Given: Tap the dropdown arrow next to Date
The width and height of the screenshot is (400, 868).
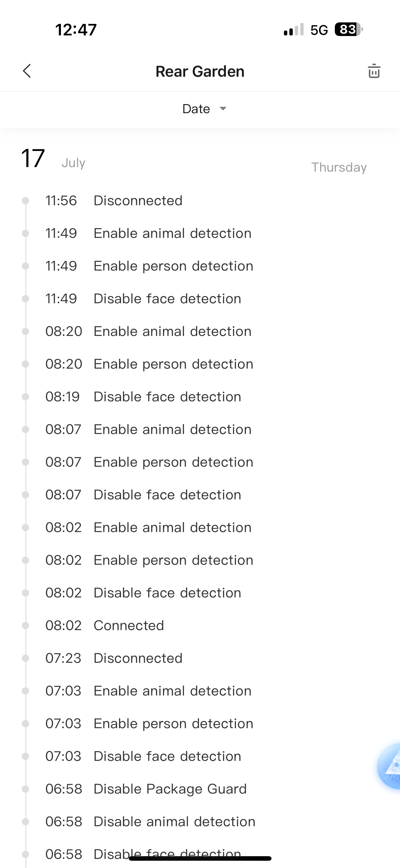Looking at the screenshot, I should 223,108.
